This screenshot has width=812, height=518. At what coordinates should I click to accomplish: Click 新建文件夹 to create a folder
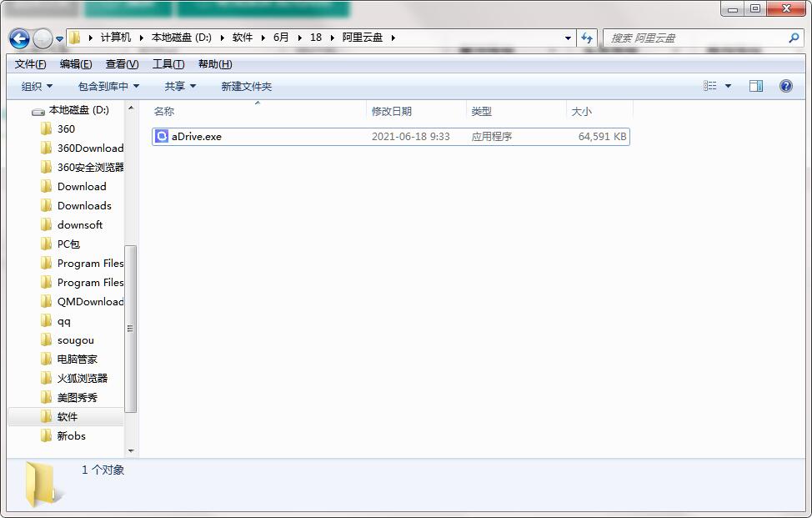point(246,86)
